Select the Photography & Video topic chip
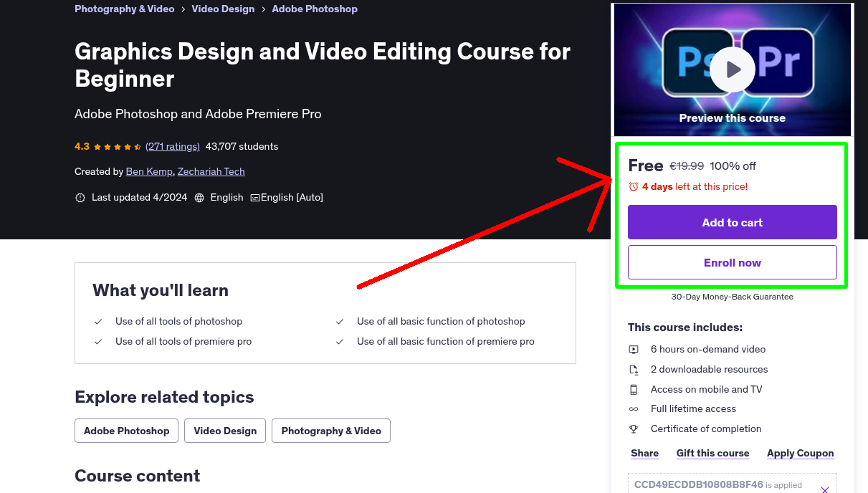Image resolution: width=868 pixels, height=493 pixels. pyautogui.click(x=331, y=431)
